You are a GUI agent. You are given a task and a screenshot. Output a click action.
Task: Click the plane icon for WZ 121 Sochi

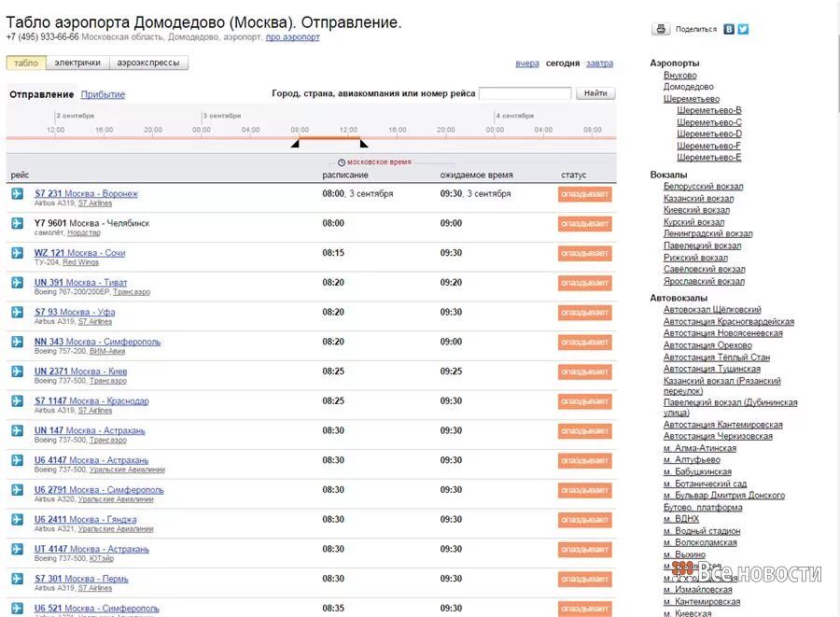click(x=17, y=253)
